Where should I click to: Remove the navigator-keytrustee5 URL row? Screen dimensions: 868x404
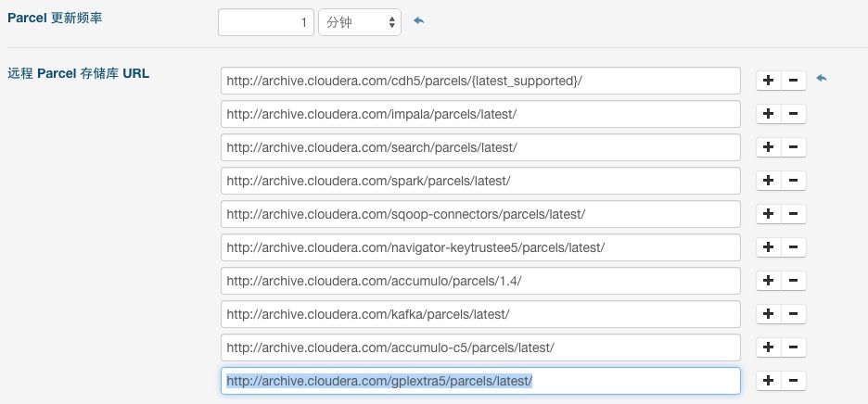click(794, 247)
